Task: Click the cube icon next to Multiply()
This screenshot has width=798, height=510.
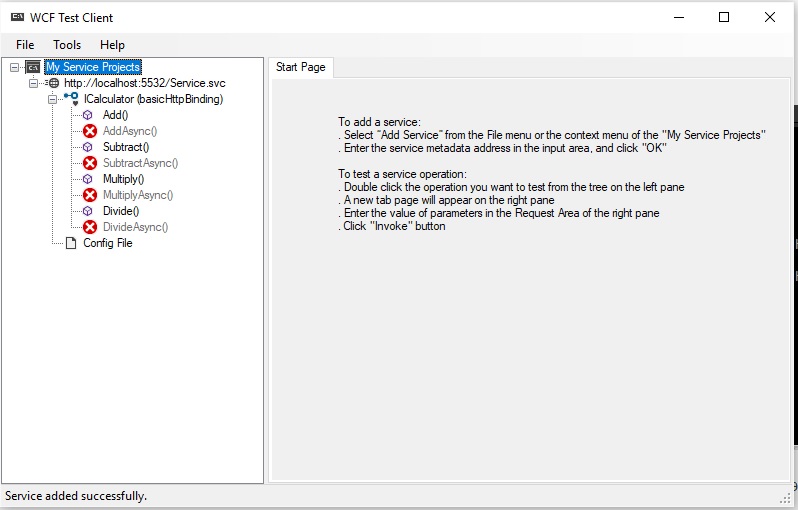Action: 88,179
